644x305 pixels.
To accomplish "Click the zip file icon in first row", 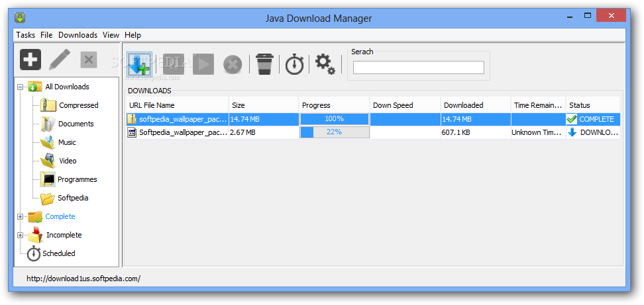I will (x=133, y=119).
